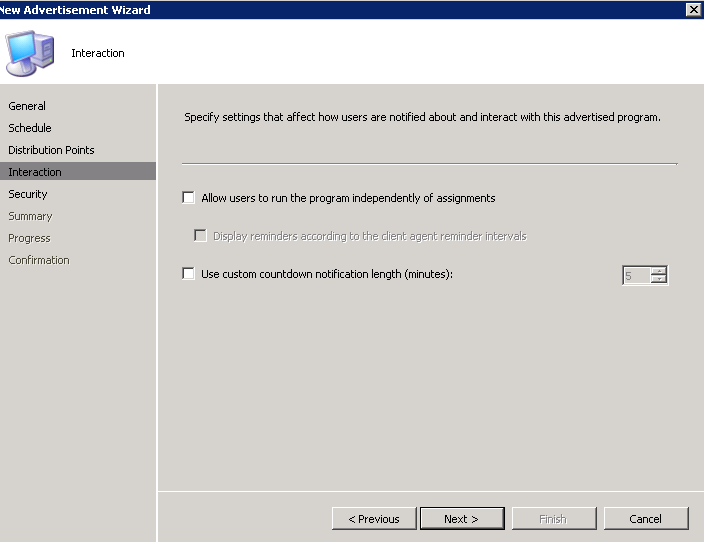Enable Allow users to run program independently
This screenshot has width=704, height=542.
189,198
